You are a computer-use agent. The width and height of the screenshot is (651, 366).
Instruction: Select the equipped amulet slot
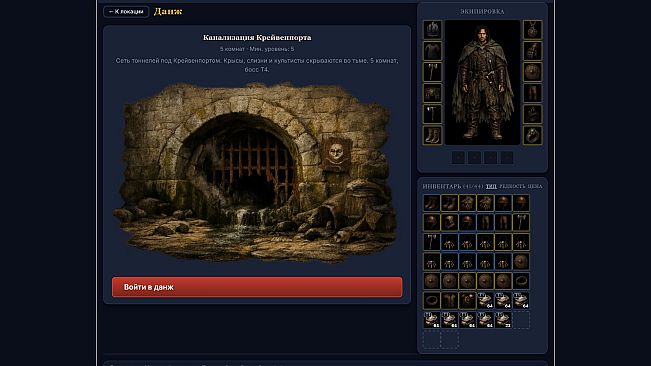532,30
